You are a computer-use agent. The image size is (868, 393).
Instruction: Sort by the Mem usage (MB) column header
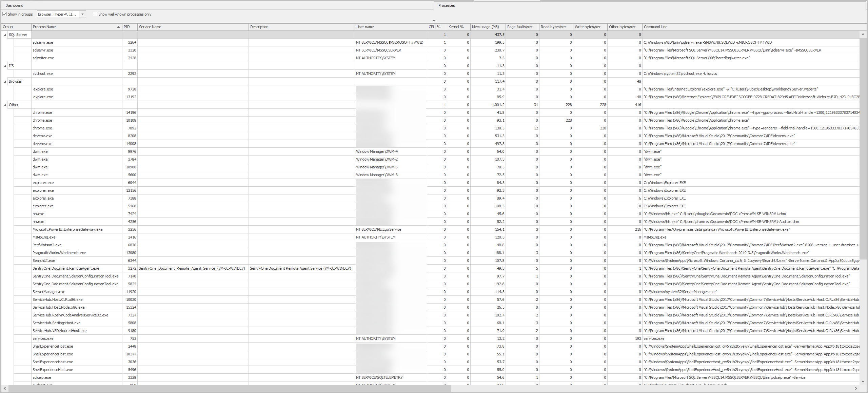[486, 27]
